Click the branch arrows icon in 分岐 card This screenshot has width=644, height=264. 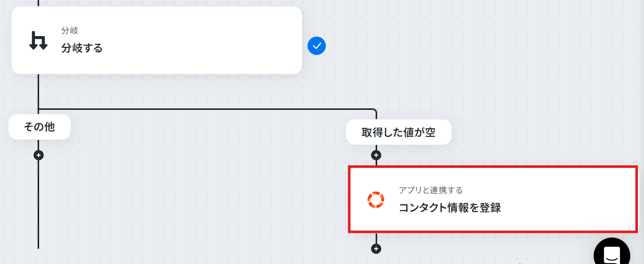(38, 40)
